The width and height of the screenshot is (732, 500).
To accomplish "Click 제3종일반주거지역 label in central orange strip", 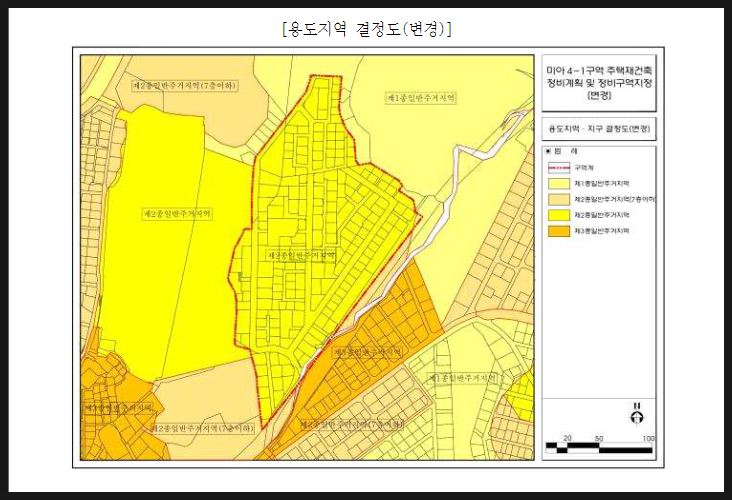I will (368, 351).
